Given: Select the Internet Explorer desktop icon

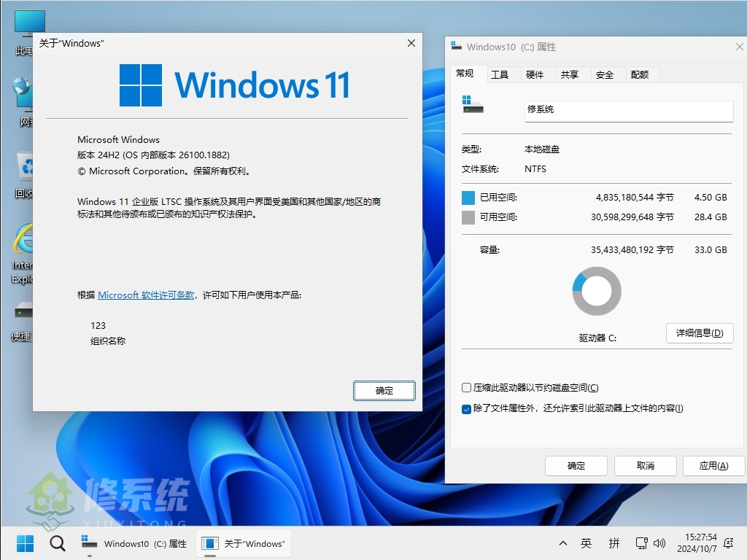Looking at the screenshot, I should [x=23, y=253].
